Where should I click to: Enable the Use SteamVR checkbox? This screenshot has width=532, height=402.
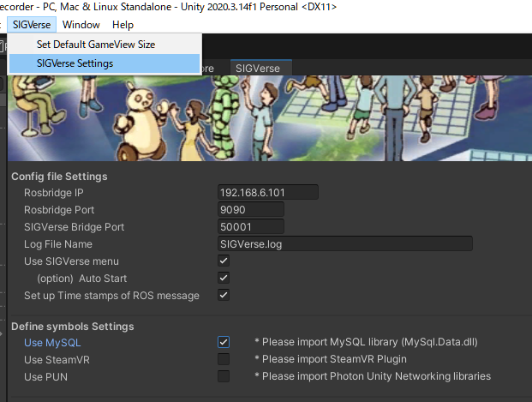(x=224, y=359)
